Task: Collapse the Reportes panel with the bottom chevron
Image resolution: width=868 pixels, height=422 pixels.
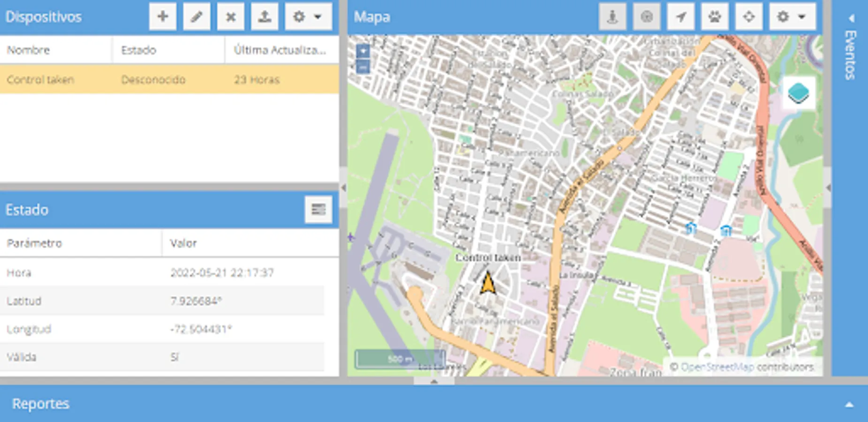Action: click(850, 404)
